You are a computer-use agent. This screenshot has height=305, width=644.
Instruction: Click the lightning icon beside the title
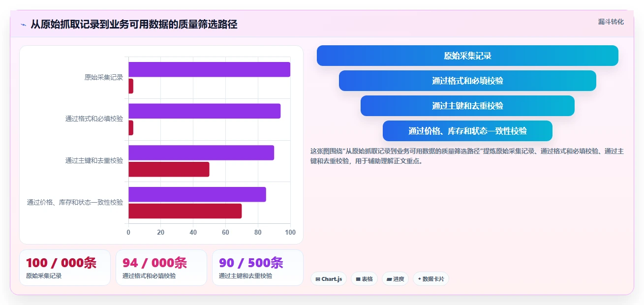[x=23, y=24]
